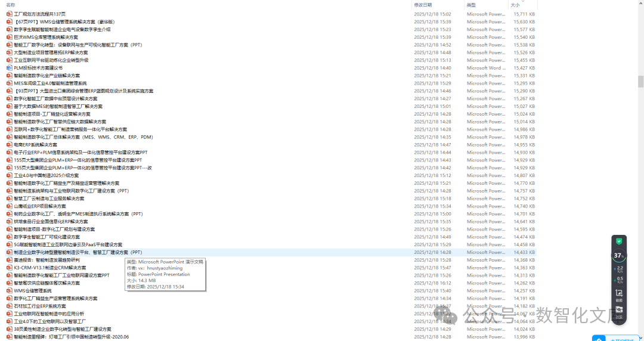The image size is (644, 341).
Task: Click the icon next to MES车间级工业4.0智能制造管理系统
Action: pyautogui.click(x=10, y=83)
